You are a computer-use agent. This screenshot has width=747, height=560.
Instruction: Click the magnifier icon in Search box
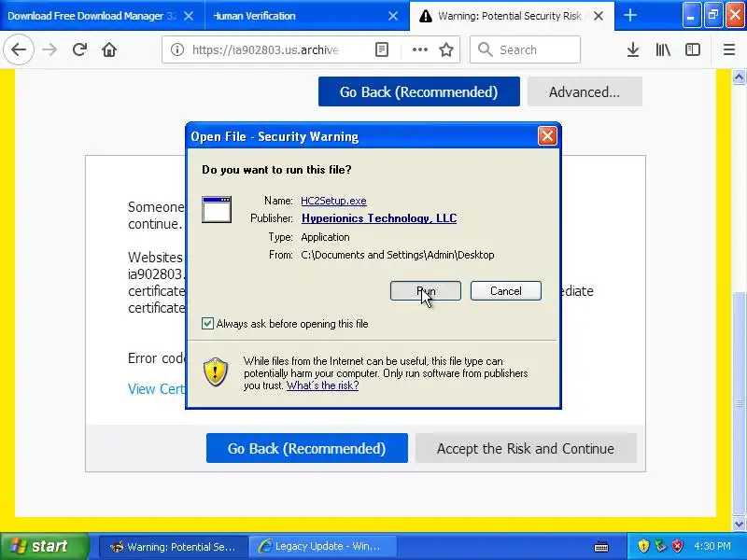pos(485,49)
